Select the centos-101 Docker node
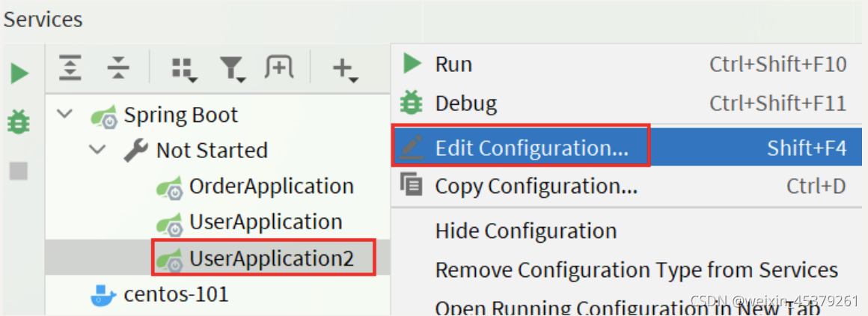This screenshot has width=868, height=316. [159, 294]
